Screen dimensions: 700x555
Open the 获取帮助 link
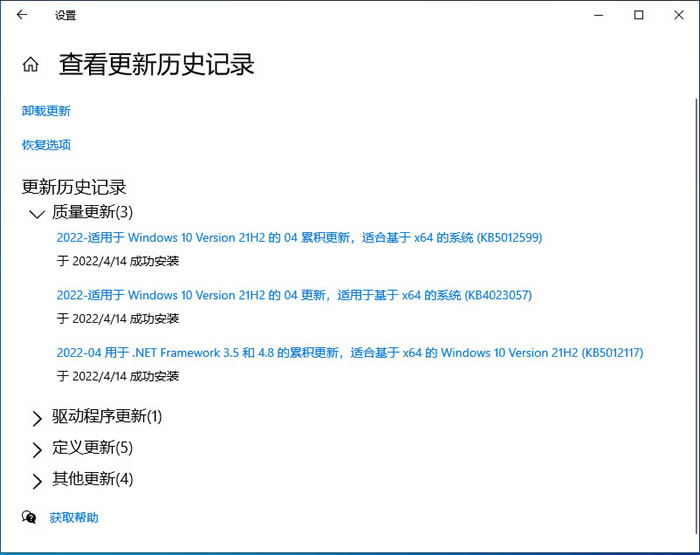74,517
